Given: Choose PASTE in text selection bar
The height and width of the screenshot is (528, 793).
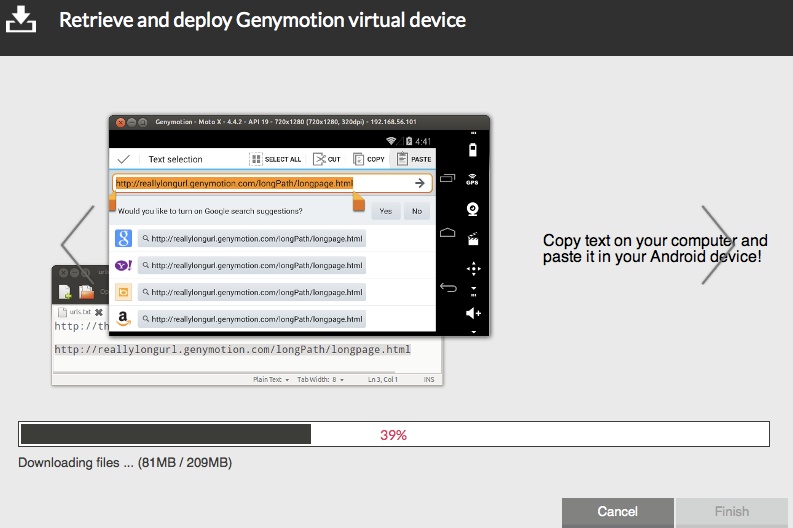Looking at the screenshot, I should click(x=414, y=159).
